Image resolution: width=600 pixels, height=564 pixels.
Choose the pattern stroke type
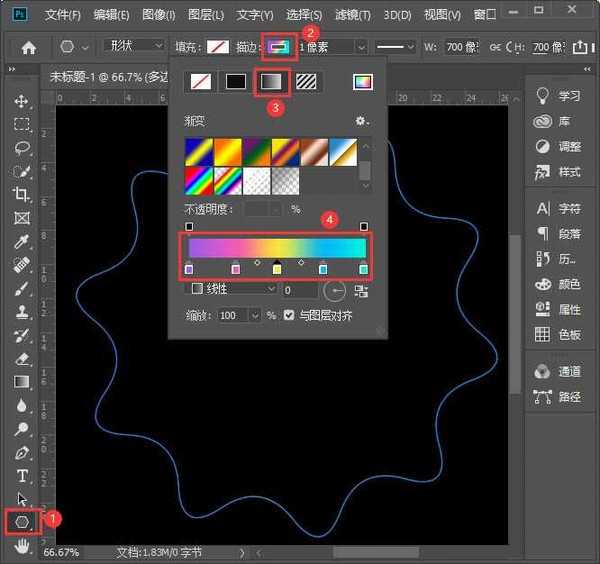[306, 83]
